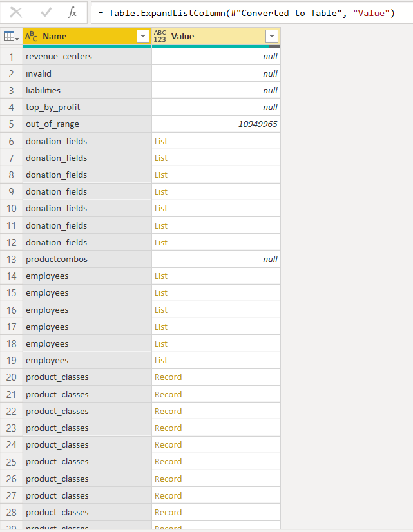This screenshot has width=413, height=532.
Task: Open the List link in row 19
Action: 161,360
